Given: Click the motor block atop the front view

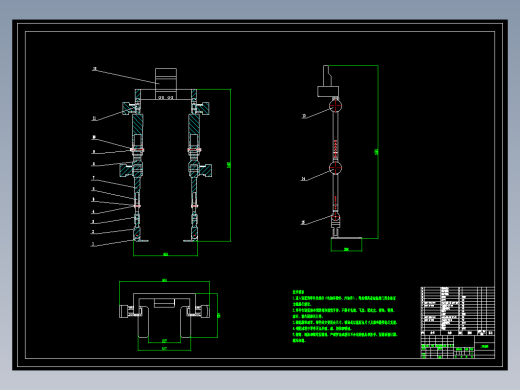Looking at the screenshot, I should coord(166,84).
